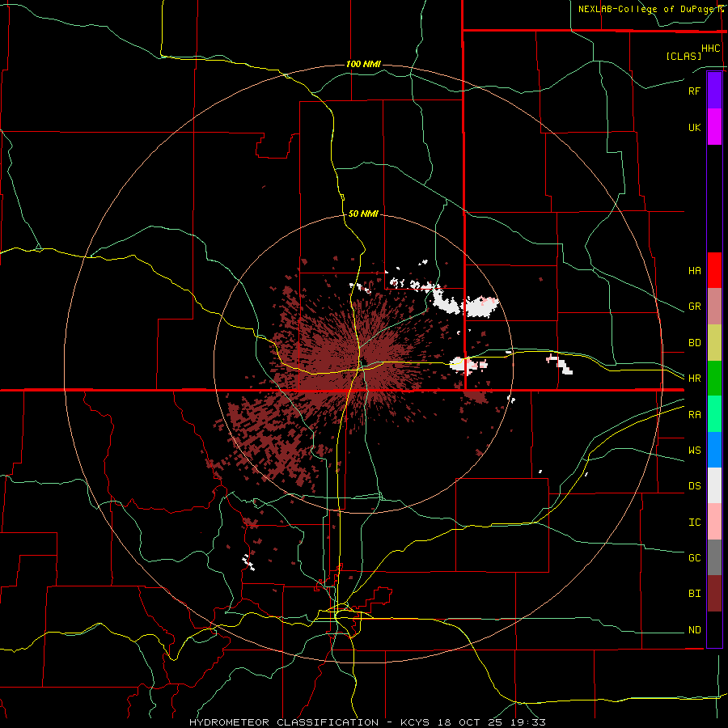Click the BI brown legend swatch

click(714, 594)
